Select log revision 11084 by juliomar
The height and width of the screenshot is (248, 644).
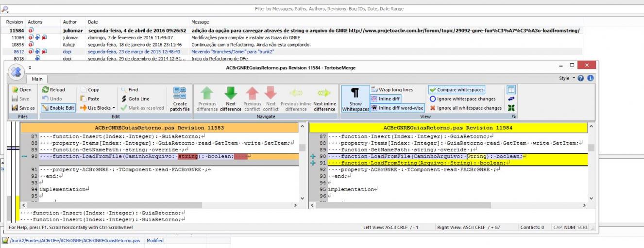click(x=322, y=37)
